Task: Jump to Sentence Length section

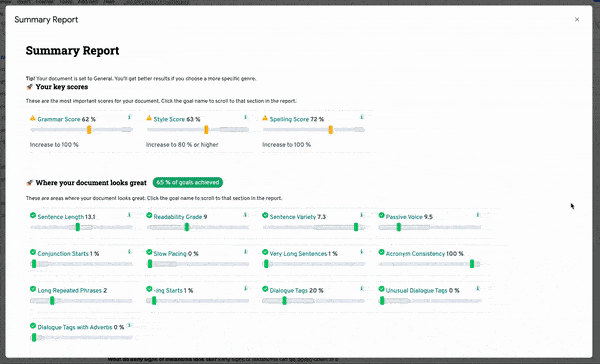Action: pos(60,217)
